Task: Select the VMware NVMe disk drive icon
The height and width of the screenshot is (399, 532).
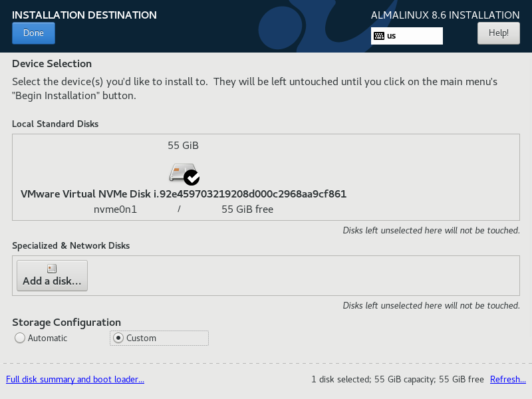Action: click(x=184, y=174)
